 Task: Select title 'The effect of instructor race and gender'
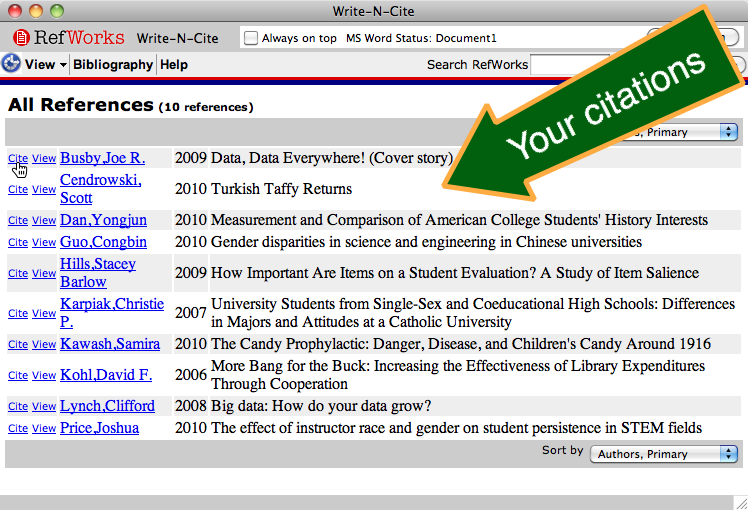click(457, 428)
